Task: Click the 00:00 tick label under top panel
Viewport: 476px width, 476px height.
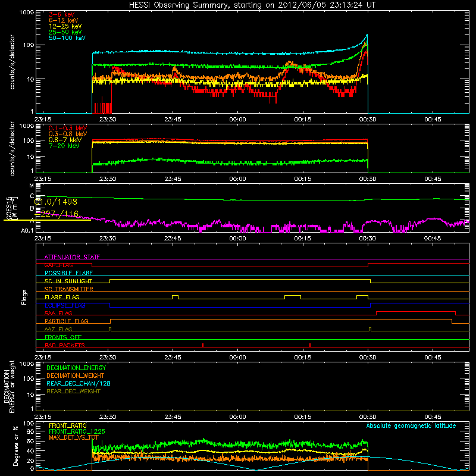Action: 237,120
